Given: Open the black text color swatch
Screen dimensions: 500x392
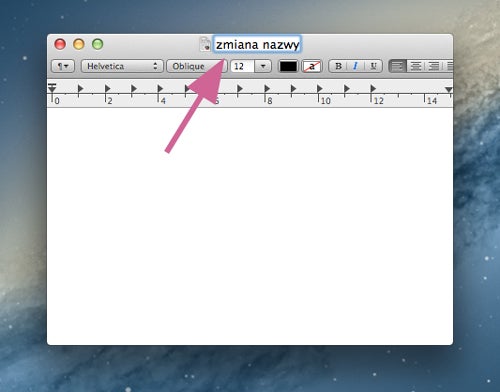Looking at the screenshot, I should [288, 66].
